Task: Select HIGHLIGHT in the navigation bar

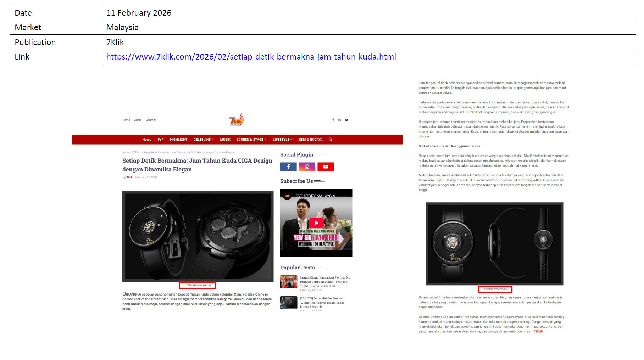Action: (x=178, y=140)
